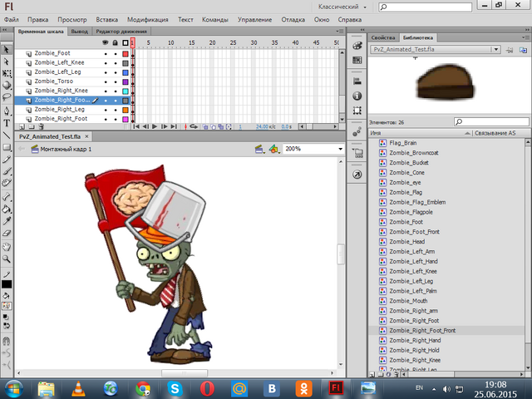
Task: Select the Subselection tool
Action: 7,62
